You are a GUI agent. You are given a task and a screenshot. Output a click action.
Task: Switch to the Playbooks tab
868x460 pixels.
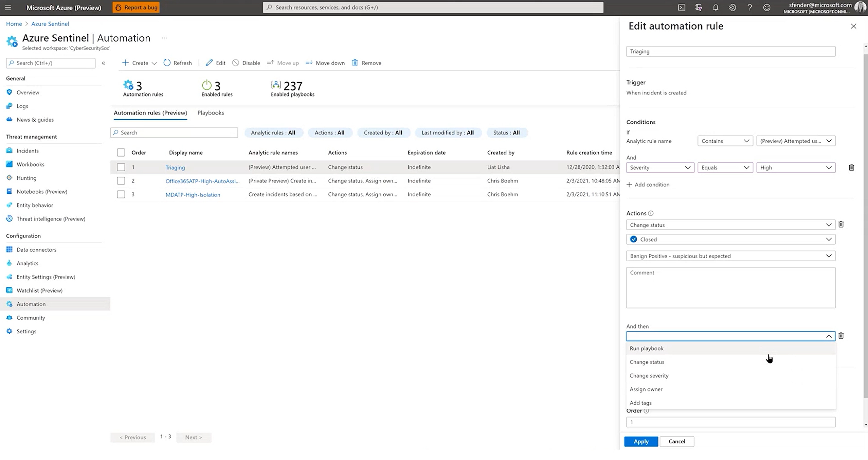[211, 112]
